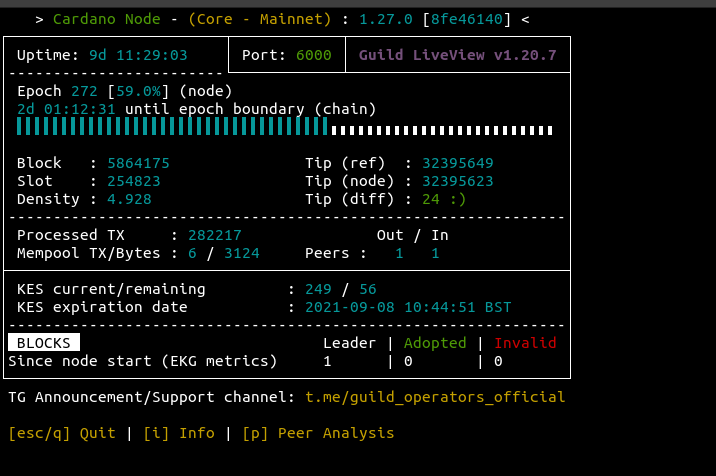Click the Tip (ref) value 32395649
This screenshot has width=716, height=476.
click(x=458, y=163)
